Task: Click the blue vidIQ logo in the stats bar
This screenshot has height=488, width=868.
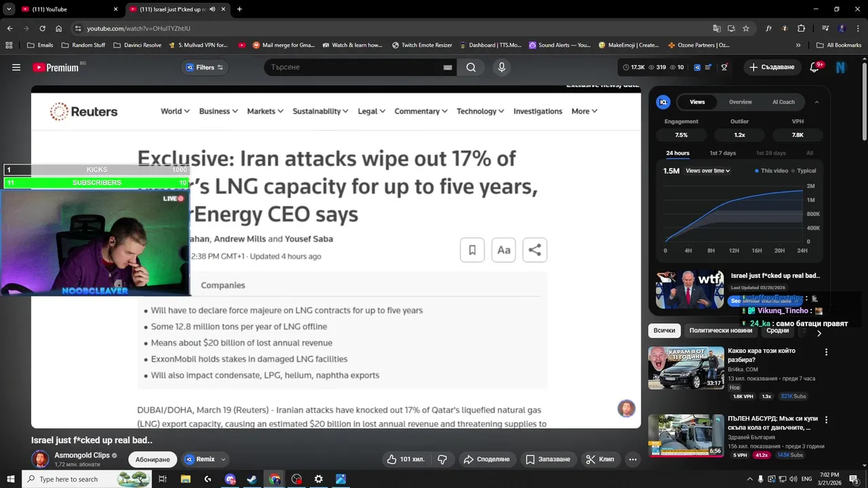Action: pos(696,67)
